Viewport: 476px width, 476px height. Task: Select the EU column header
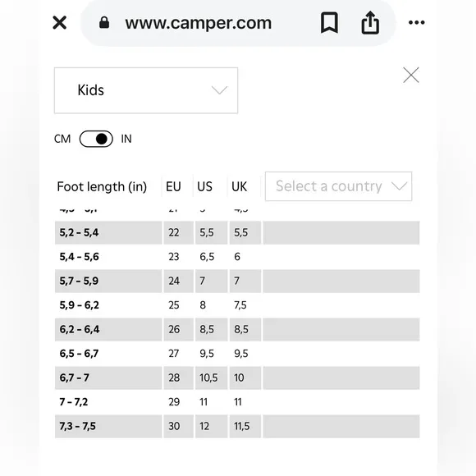tap(173, 186)
